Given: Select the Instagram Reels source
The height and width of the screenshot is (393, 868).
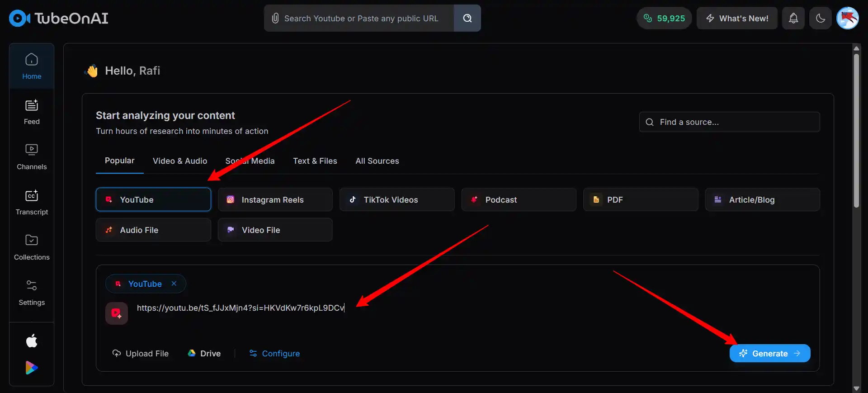Looking at the screenshot, I should click(x=275, y=199).
